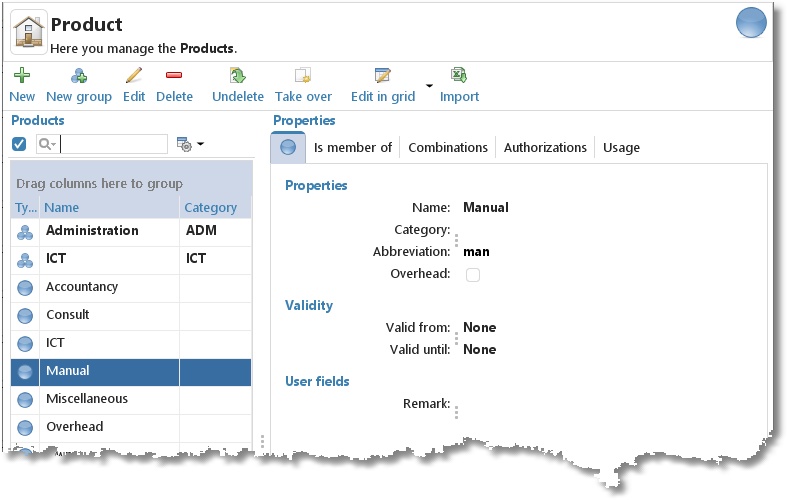Click the sphere icon of Overhead row
Image resolution: width=788 pixels, height=502 pixels.
coord(25,428)
